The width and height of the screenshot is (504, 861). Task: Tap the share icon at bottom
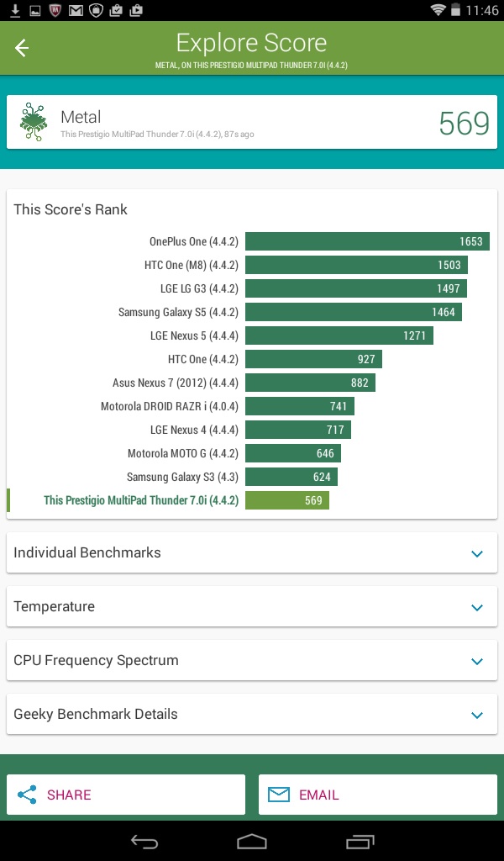coord(28,795)
